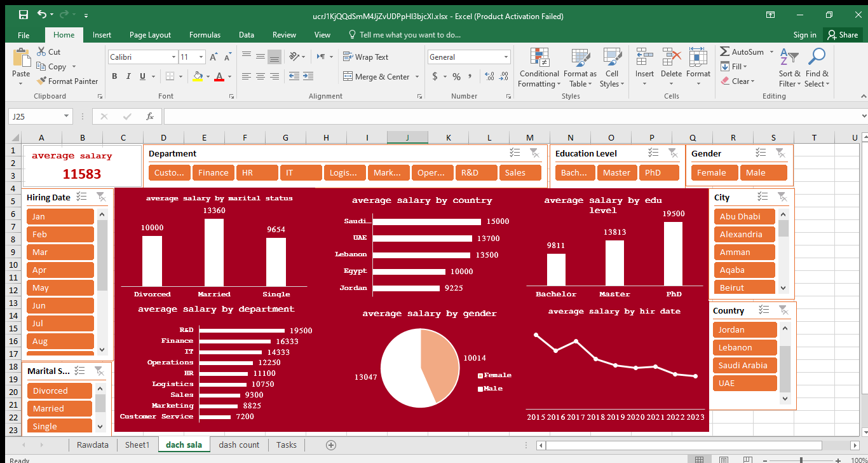Open the font name dropdown
Image resolution: width=868 pixels, height=463 pixels.
[x=173, y=57]
